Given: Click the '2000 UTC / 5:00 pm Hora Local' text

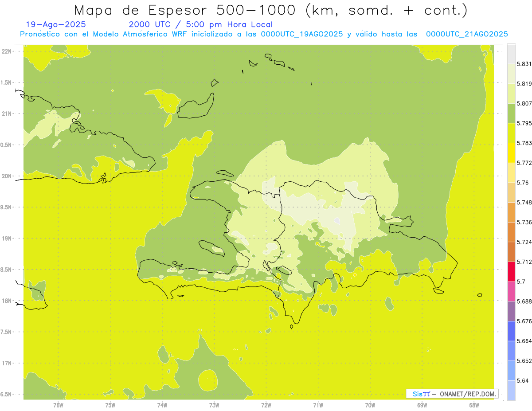Looking at the screenshot, I should click(201, 24).
